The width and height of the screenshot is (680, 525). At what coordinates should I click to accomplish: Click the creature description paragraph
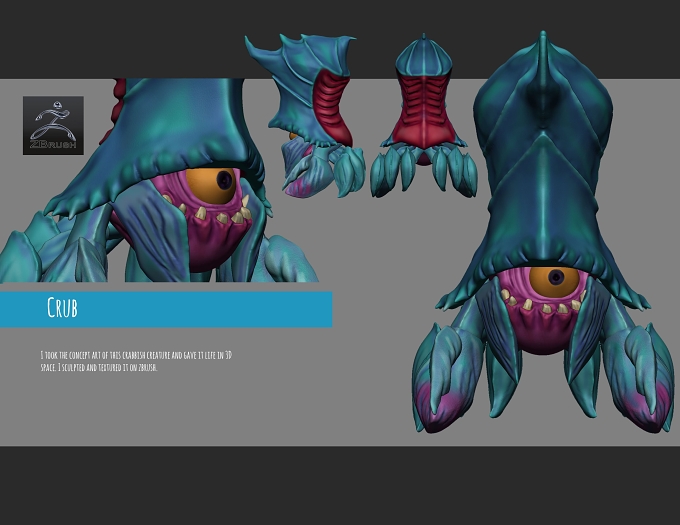(x=136, y=361)
